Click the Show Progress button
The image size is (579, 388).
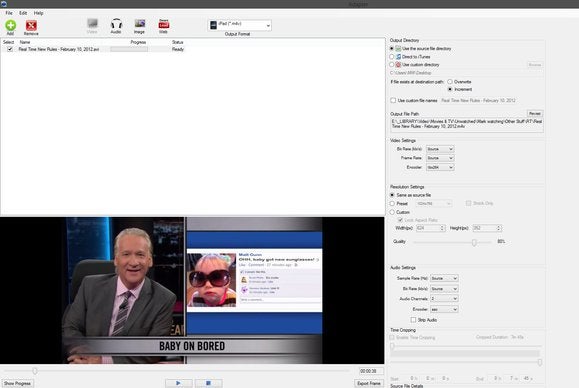coord(17,383)
